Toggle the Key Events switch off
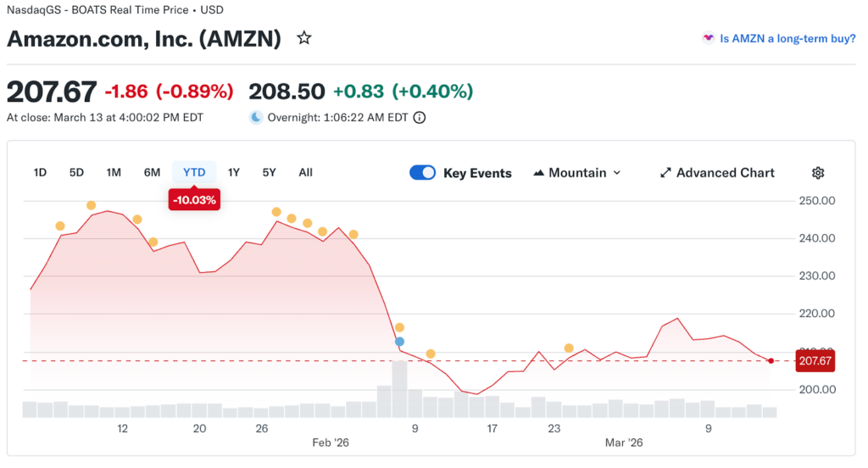 pyautogui.click(x=422, y=173)
